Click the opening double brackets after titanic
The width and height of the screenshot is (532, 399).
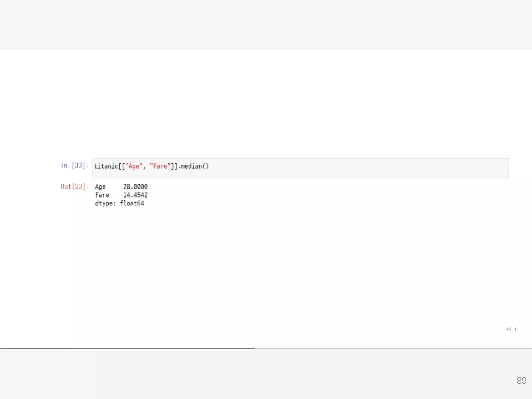pos(122,166)
